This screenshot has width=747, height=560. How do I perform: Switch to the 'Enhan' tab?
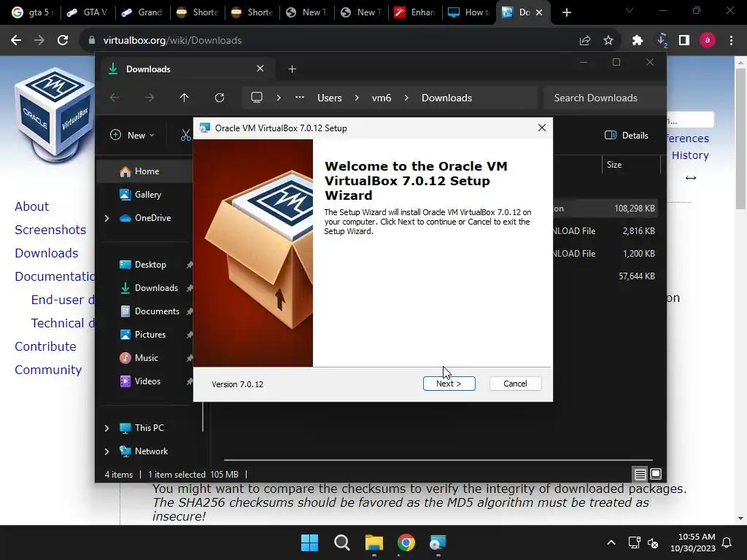pos(415,12)
